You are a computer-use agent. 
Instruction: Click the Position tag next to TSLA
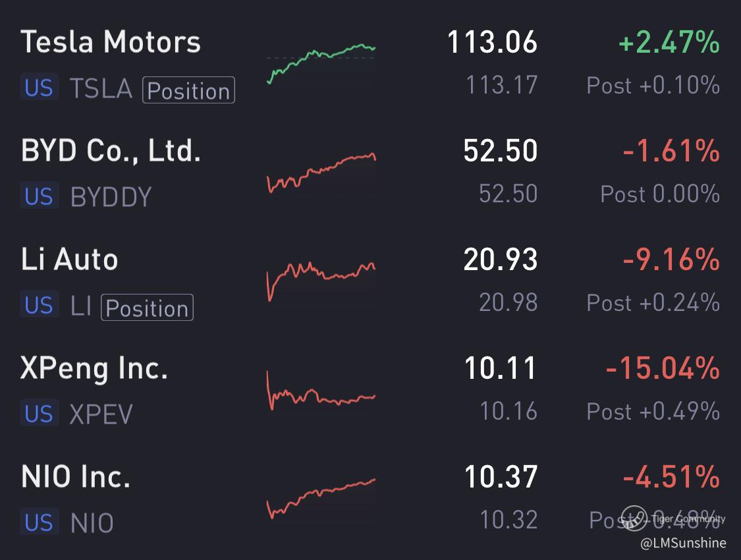[188, 90]
